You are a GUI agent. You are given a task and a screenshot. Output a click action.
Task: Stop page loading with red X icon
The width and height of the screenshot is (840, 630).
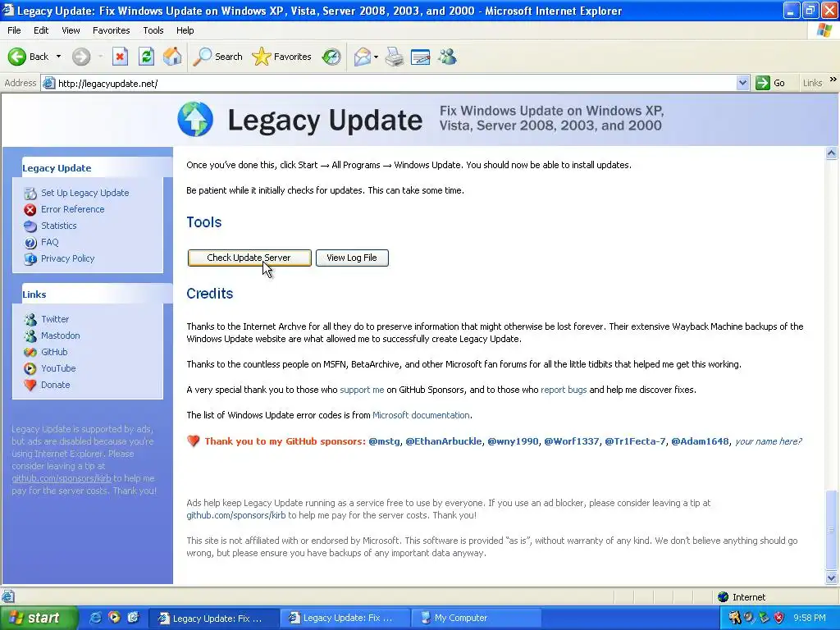coord(120,57)
